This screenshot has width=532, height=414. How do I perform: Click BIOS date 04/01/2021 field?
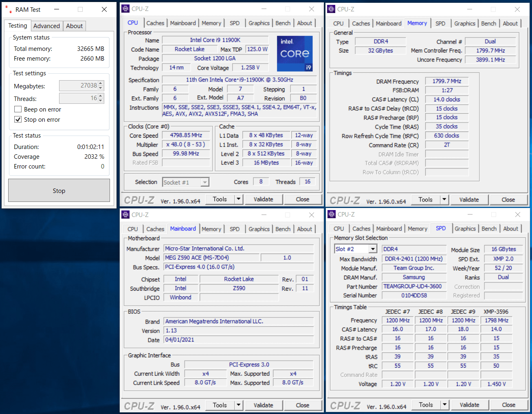239,340
